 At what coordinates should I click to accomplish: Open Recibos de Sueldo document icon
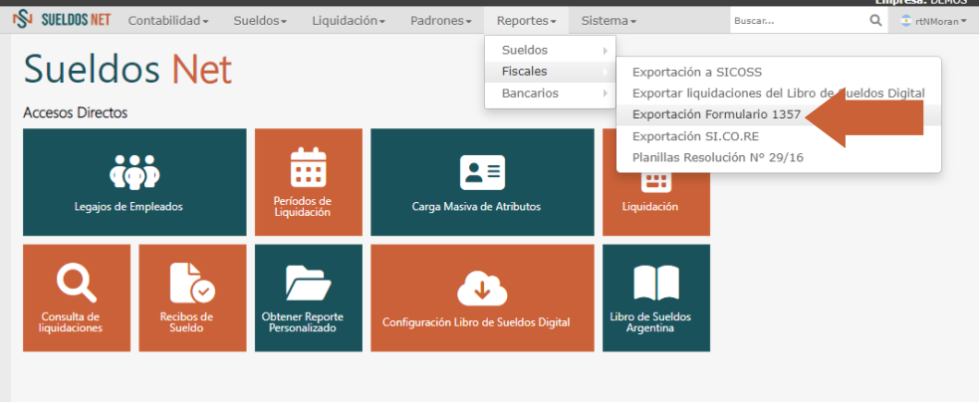point(192,283)
